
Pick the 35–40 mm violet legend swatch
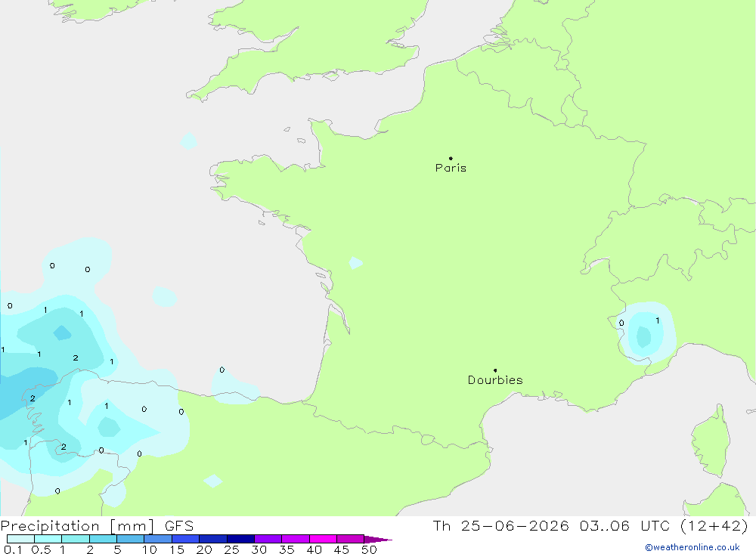point(296,539)
